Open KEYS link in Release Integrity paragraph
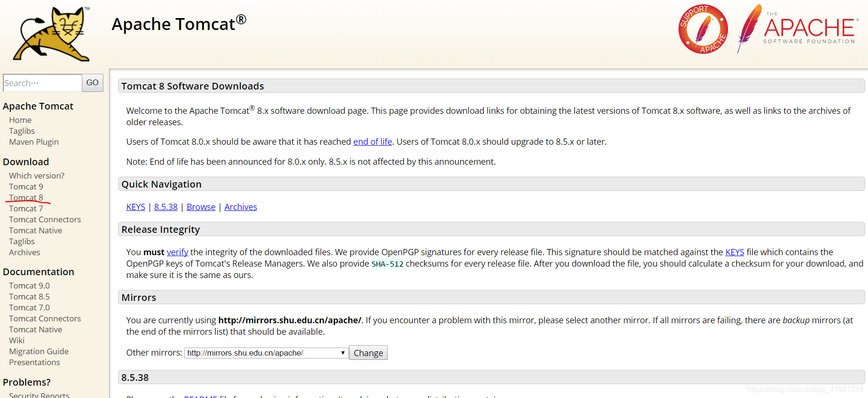Image resolution: width=868 pixels, height=398 pixels. pyautogui.click(x=735, y=252)
